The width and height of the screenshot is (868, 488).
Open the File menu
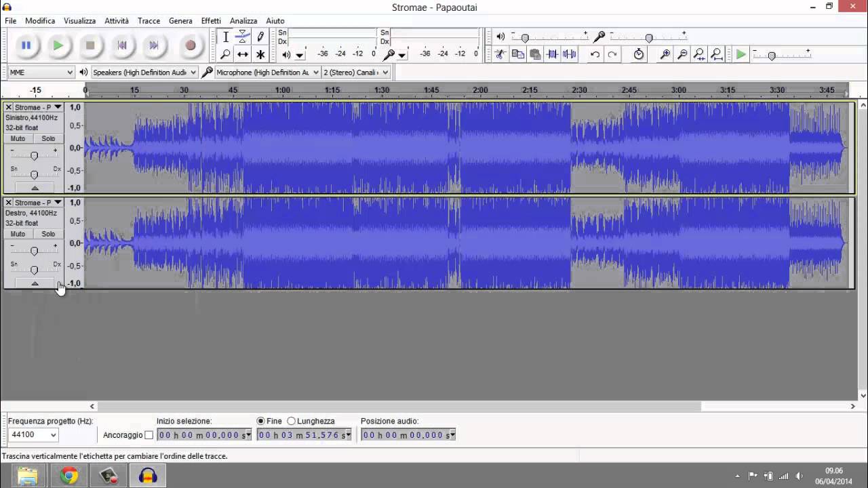tap(10, 21)
